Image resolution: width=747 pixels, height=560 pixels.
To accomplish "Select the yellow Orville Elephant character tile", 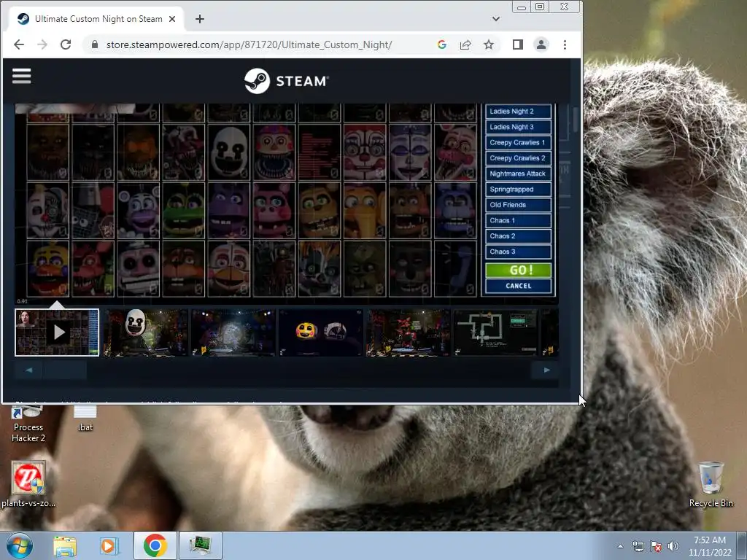I will (x=365, y=211).
